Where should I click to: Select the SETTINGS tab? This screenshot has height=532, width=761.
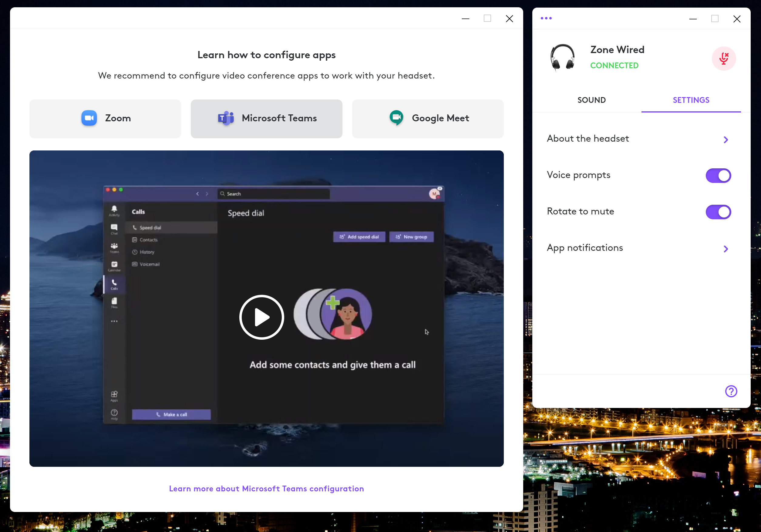click(691, 100)
